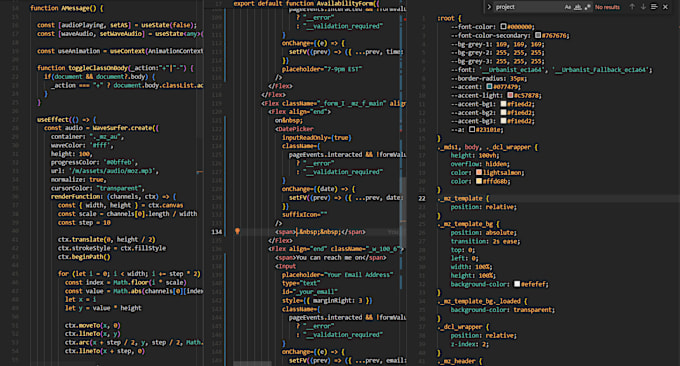Viewport: 680px width, 366px height.
Task: Open the --a #23101e color swatch
Action: (472, 130)
